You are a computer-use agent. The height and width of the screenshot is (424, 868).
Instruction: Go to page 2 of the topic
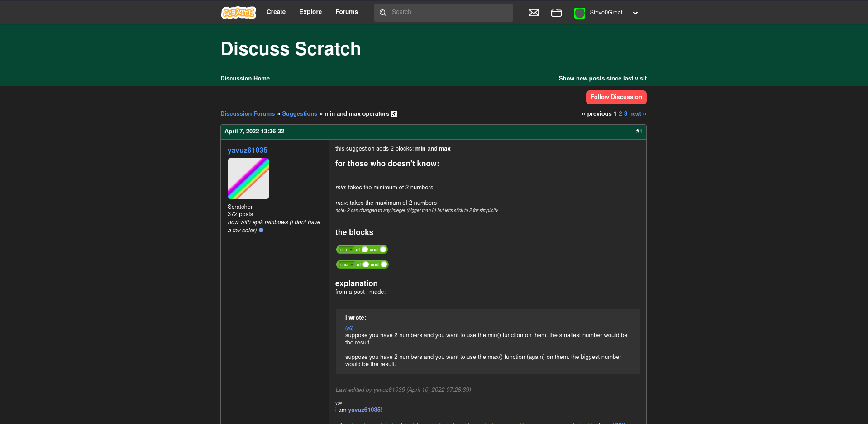620,113
